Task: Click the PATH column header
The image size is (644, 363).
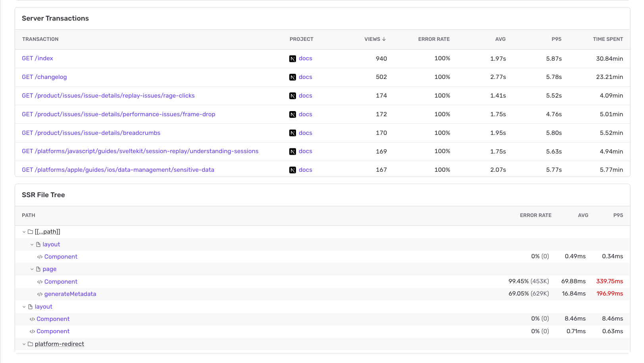Action: point(29,215)
